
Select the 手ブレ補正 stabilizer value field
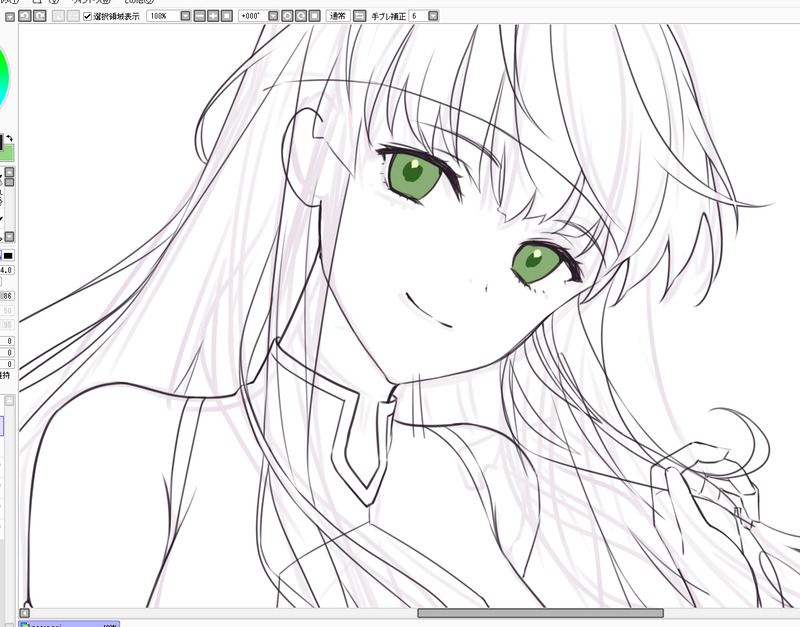pos(418,16)
